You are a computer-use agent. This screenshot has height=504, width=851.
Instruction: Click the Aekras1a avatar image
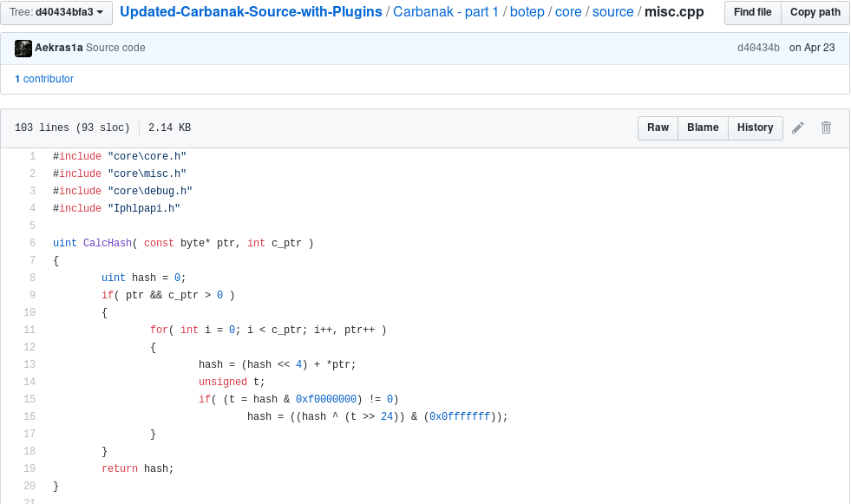point(23,48)
